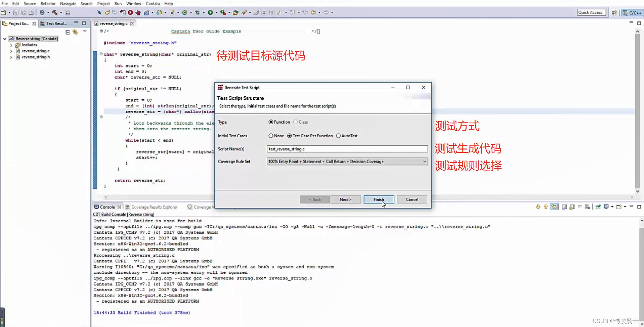Open Project Explorer view menu dropdown
Viewport: 644px width, 327px height.
(x=85, y=31)
